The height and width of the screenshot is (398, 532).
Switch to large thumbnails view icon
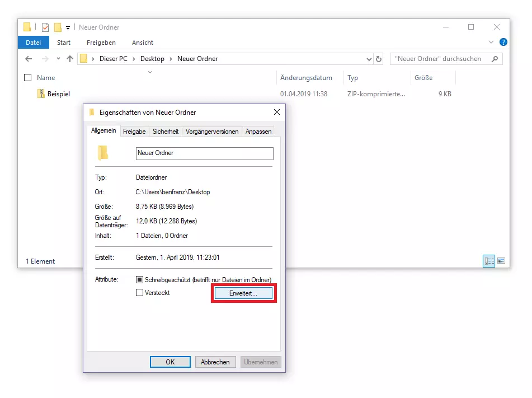tap(501, 261)
